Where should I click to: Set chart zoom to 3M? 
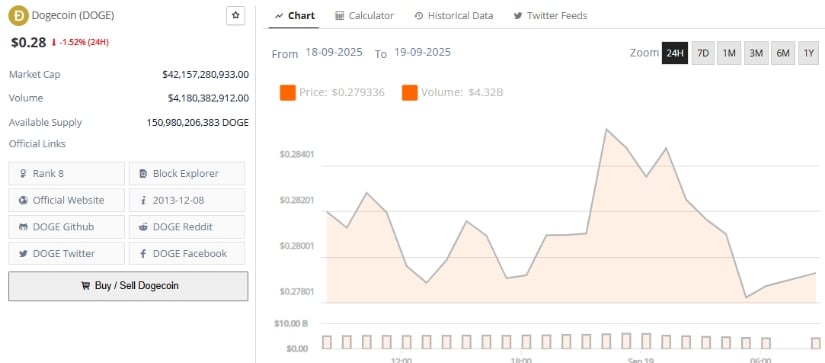tap(756, 53)
